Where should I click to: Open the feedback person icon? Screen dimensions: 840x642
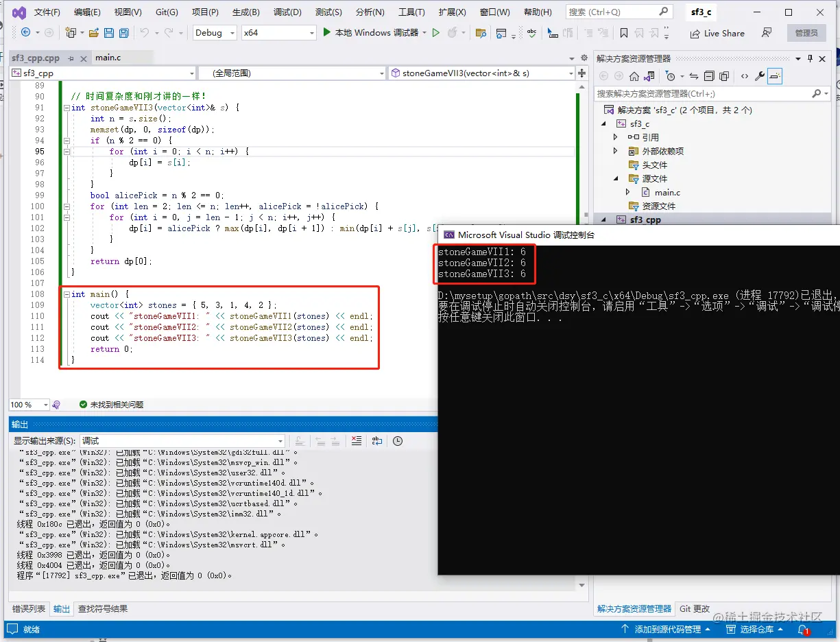coord(767,33)
